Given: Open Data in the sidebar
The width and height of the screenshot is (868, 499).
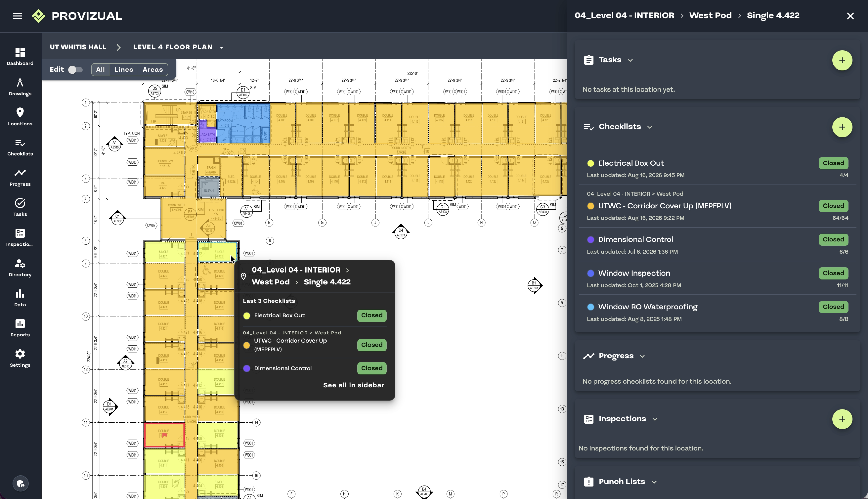Looking at the screenshot, I should pos(20,298).
